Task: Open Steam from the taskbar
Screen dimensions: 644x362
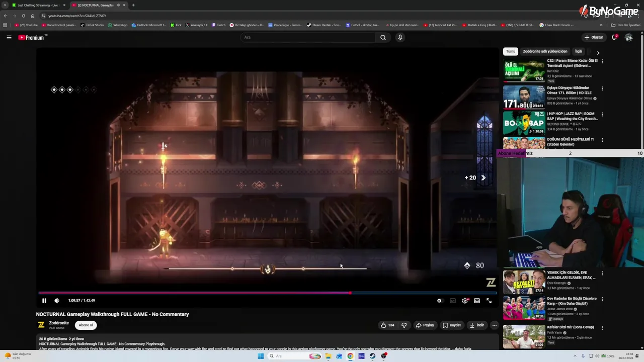Action: (x=372, y=356)
